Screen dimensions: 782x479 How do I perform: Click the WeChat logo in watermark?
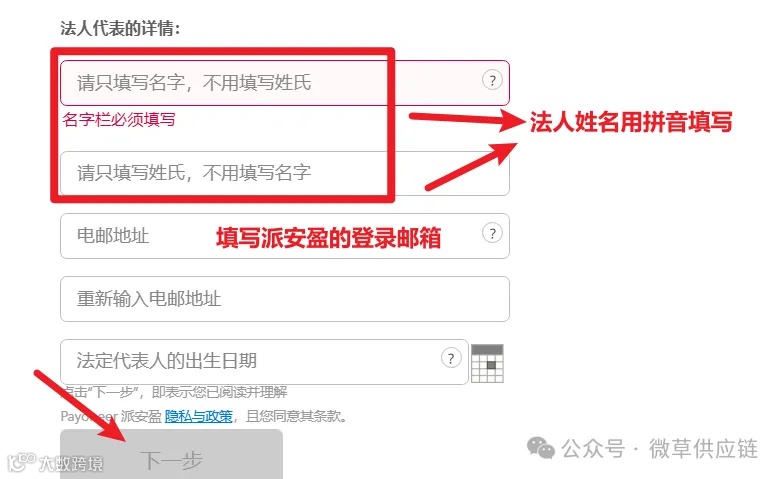pos(541,448)
